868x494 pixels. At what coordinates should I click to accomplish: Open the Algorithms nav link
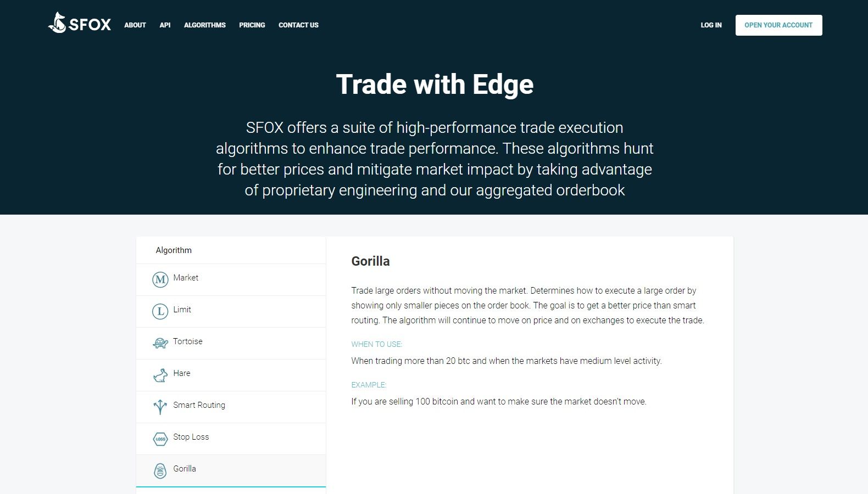pyautogui.click(x=205, y=25)
